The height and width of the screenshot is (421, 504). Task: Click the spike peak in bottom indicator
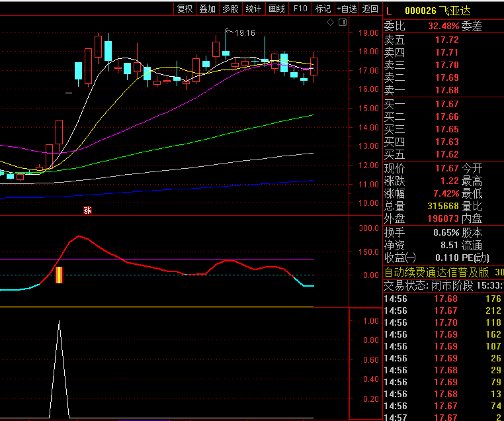(x=59, y=322)
